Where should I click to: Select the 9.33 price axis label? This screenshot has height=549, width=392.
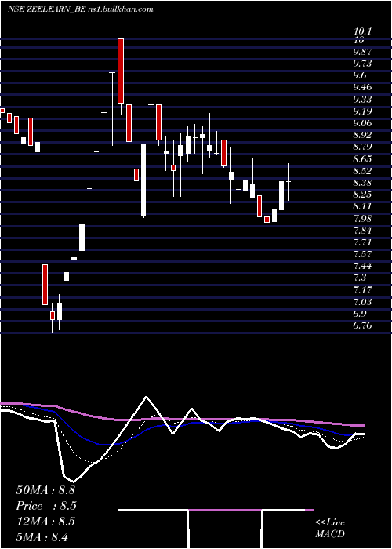[x=362, y=100]
